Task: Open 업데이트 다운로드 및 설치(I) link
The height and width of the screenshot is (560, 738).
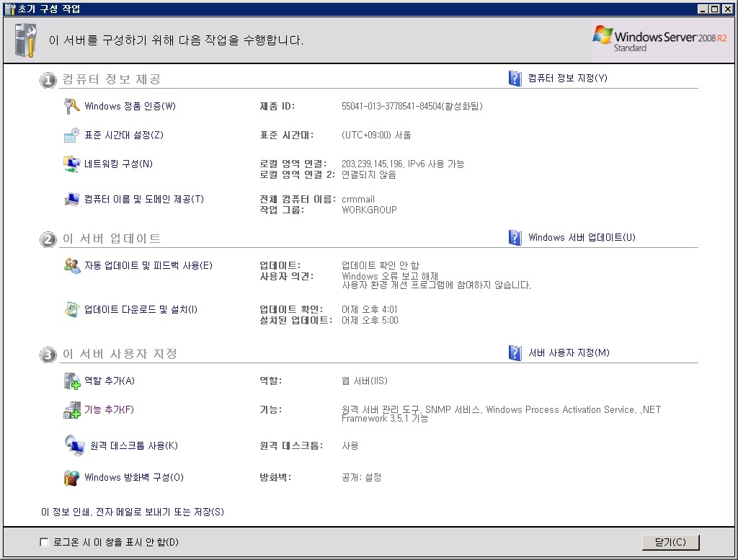Action: coord(141,310)
